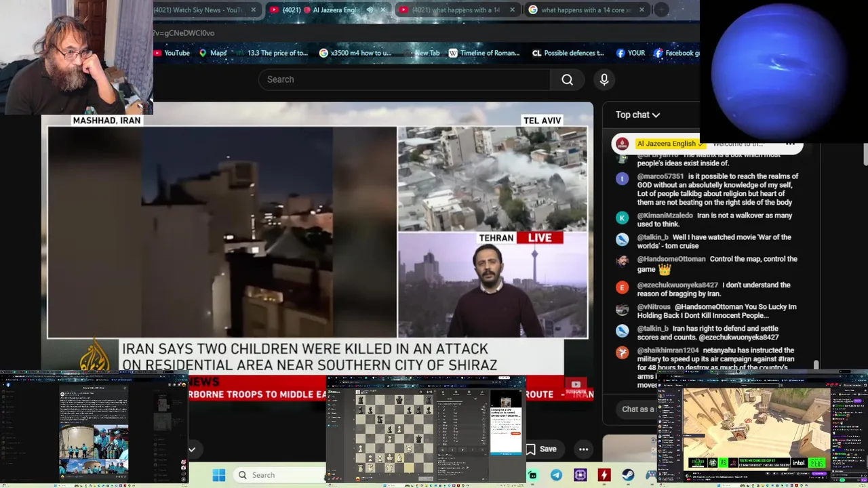Open the '13.3 The price of to...' bookmark
The image size is (868, 488).
(271, 53)
